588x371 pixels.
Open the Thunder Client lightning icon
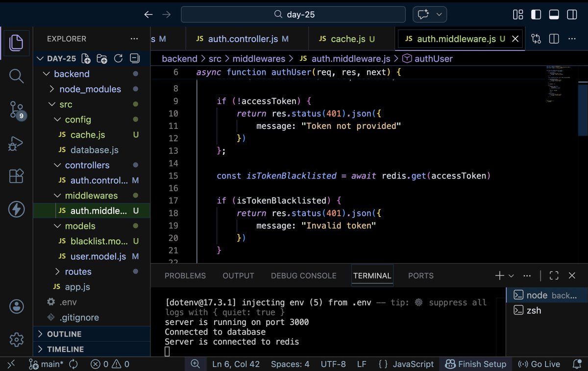point(16,209)
